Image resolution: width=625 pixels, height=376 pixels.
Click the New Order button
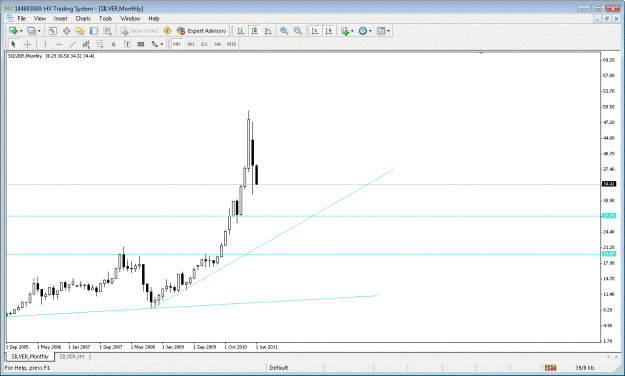139,31
